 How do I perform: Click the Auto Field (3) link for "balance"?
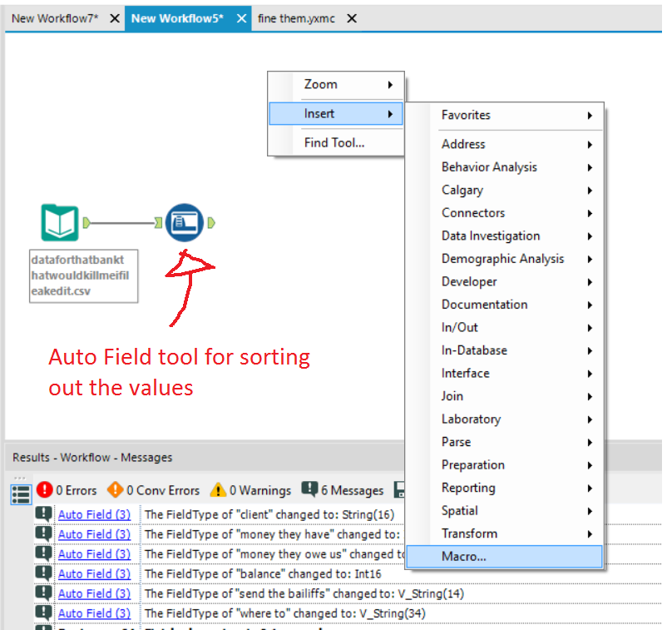pyautogui.click(x=94, y=573)
